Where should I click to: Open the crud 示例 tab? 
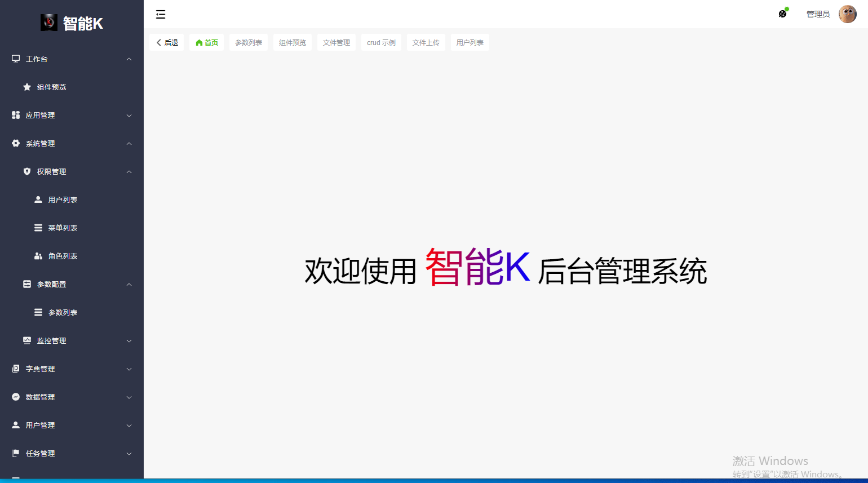[381, 42]
